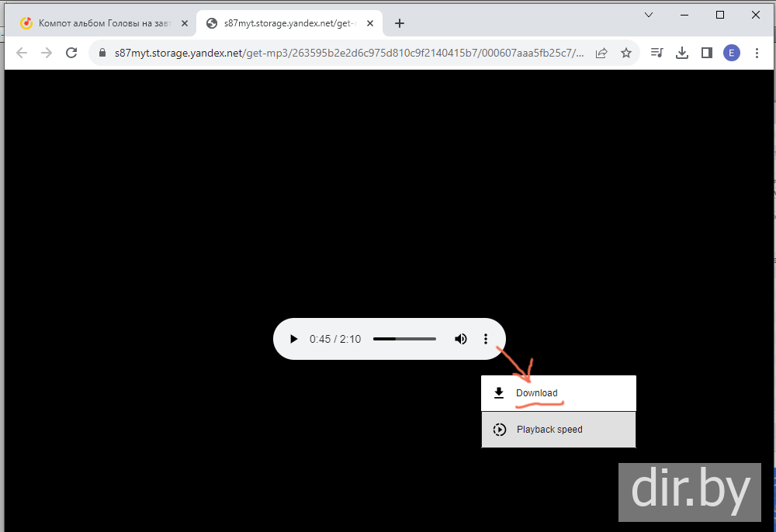
Task: Open the profile avatar E menu
Action: click(732, 53)
